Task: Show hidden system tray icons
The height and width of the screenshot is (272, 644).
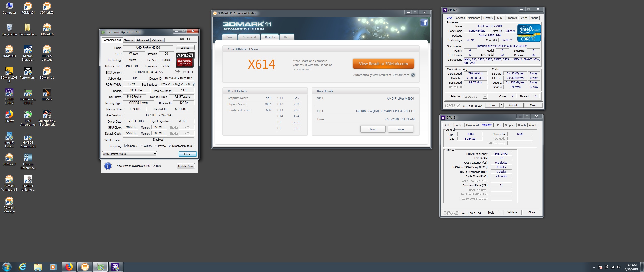Action: point(594,267)
